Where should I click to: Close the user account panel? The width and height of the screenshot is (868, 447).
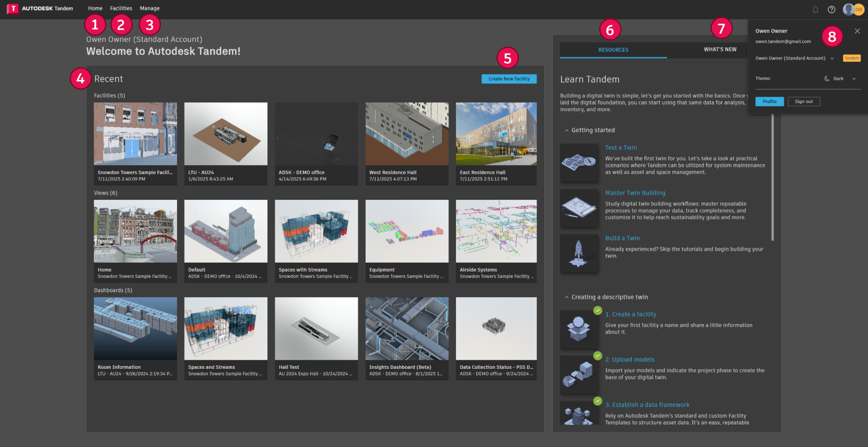click(857, 31)
